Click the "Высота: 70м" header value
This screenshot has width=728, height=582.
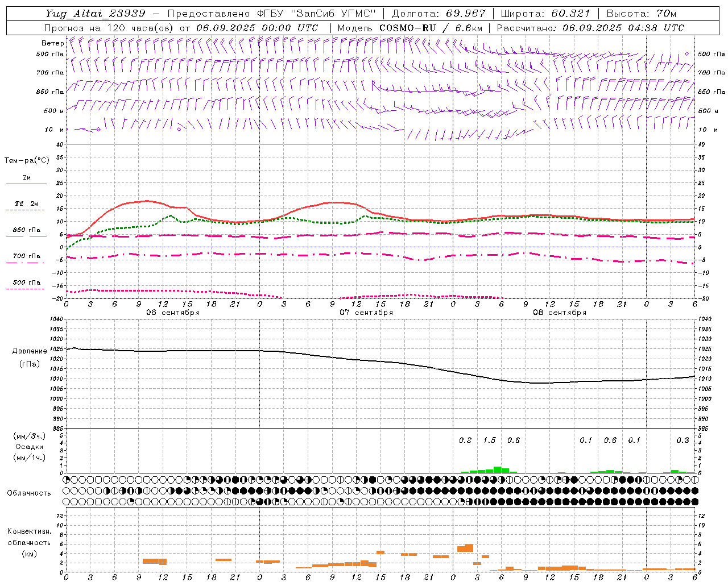point(641,14)
